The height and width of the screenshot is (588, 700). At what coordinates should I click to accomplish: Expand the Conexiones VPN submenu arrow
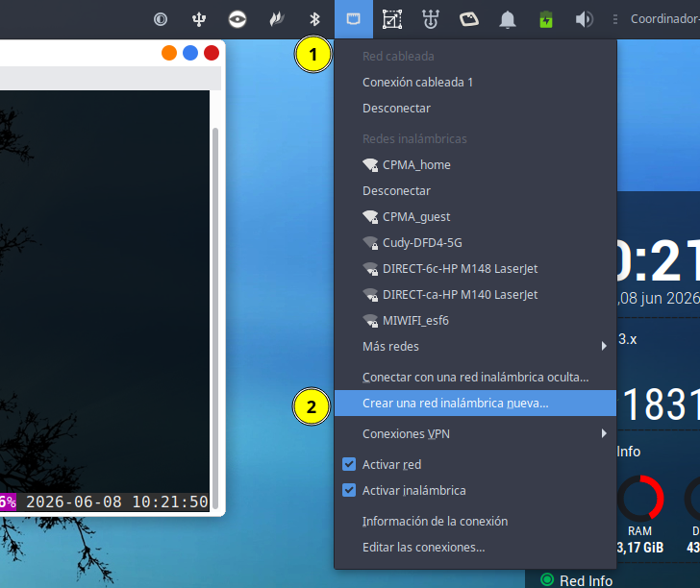click(x=604, y=433)
